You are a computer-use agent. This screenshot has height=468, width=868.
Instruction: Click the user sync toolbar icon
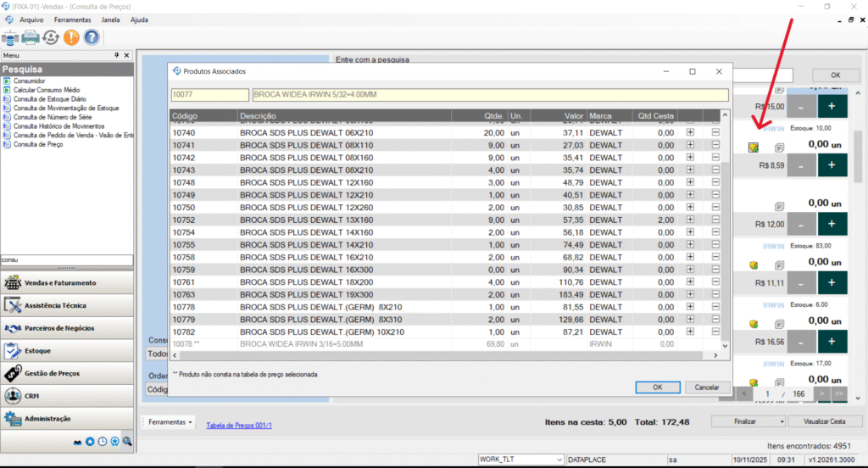(51, 37)
